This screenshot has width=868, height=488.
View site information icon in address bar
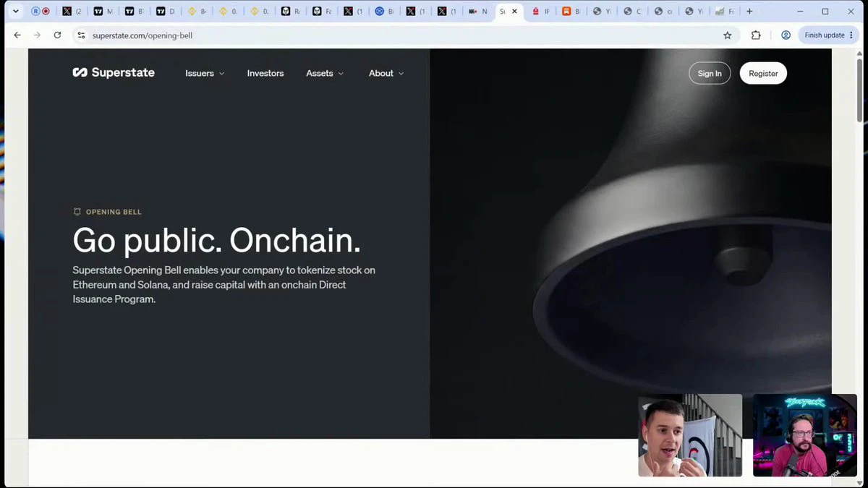tap(81, 35)
